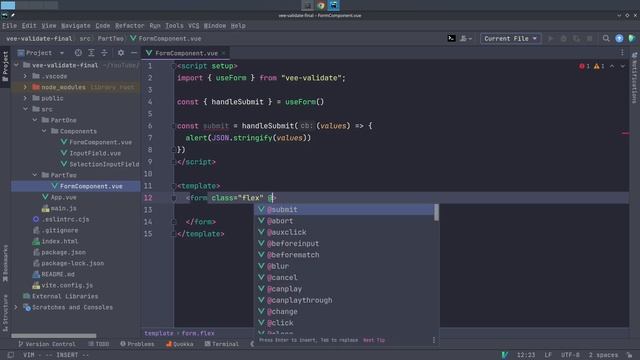This screenshot has height=360, width=640.
Task: Open the IDE updates icon
Action: point(619,38)
